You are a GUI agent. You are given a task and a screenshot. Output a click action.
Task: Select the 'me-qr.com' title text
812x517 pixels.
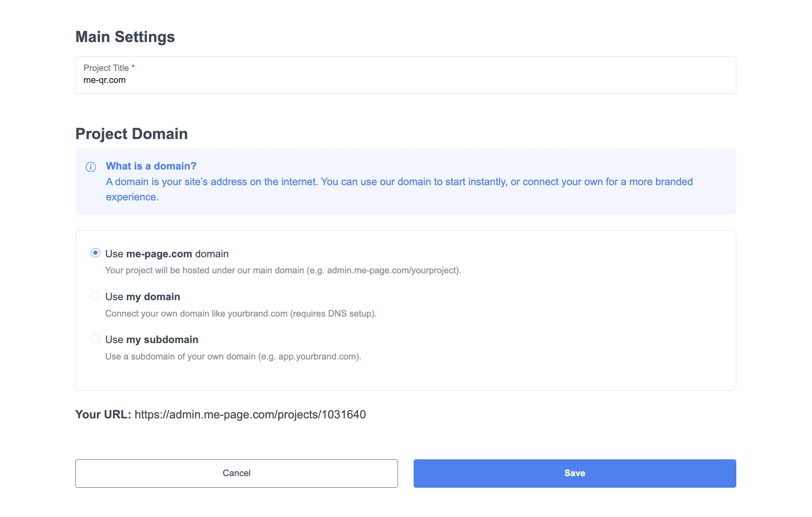pyautogui.click(x=105, y=80)
